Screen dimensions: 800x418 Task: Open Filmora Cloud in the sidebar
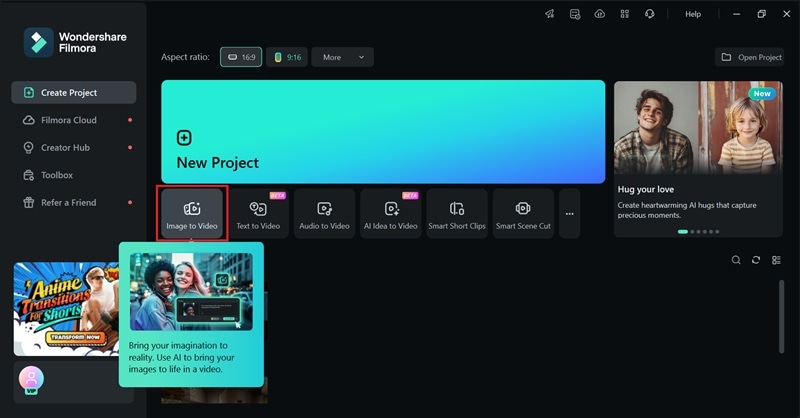point(74,120)
